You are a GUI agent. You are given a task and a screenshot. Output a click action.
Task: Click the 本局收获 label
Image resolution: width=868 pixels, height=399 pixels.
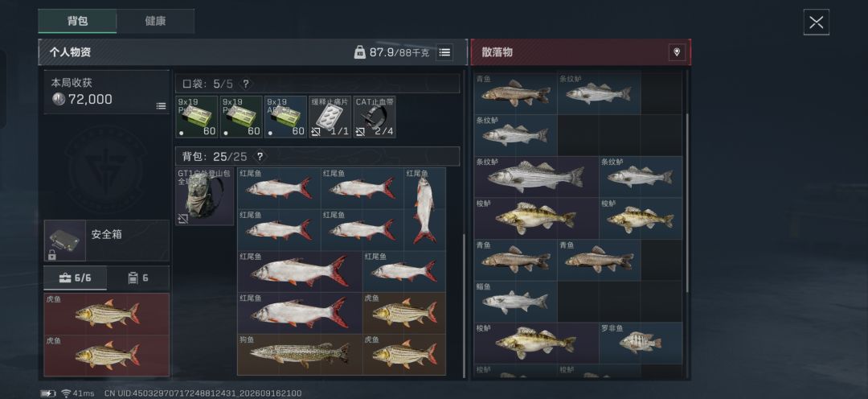pos(72,83)
